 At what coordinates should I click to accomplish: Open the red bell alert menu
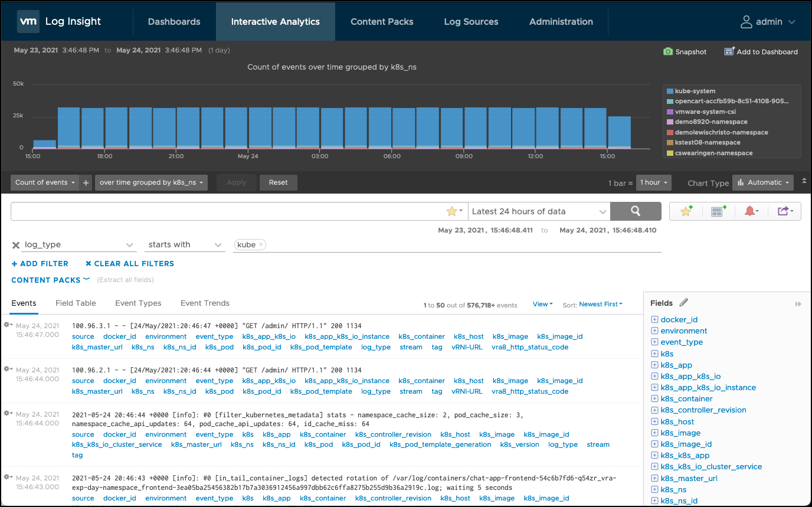tap(751, 211)
